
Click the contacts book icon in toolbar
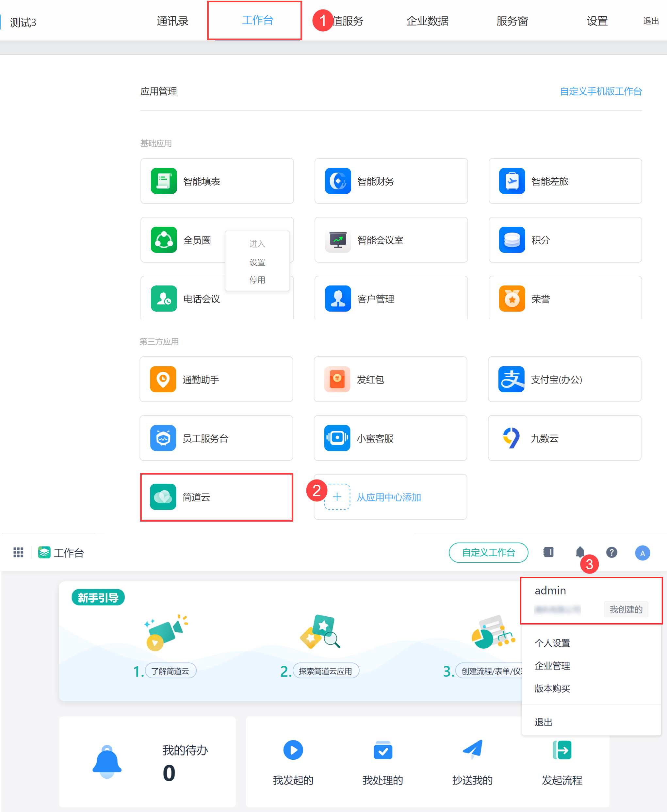click(x=548, y=552)
